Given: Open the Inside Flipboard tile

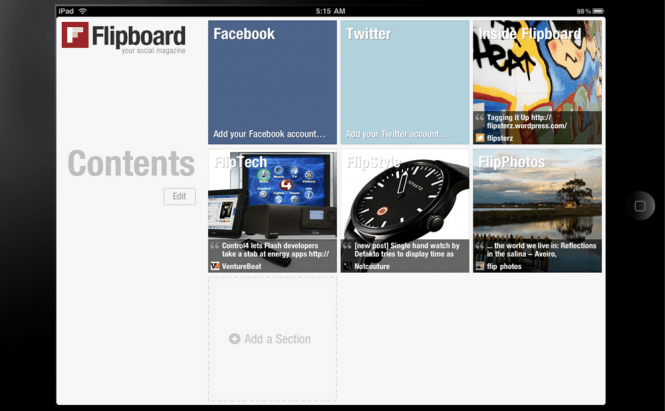Looking at the screenshot, I should (x=537, y=82).
